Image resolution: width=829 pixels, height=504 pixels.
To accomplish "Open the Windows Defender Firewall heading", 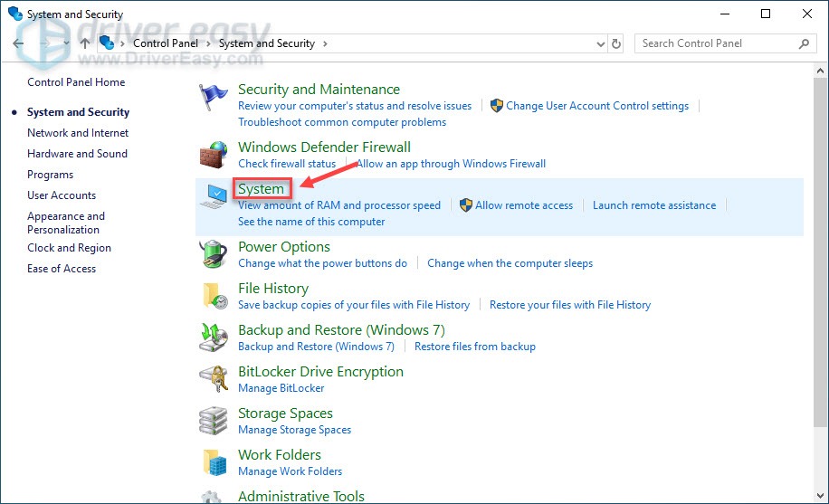I will coord(324,147).
